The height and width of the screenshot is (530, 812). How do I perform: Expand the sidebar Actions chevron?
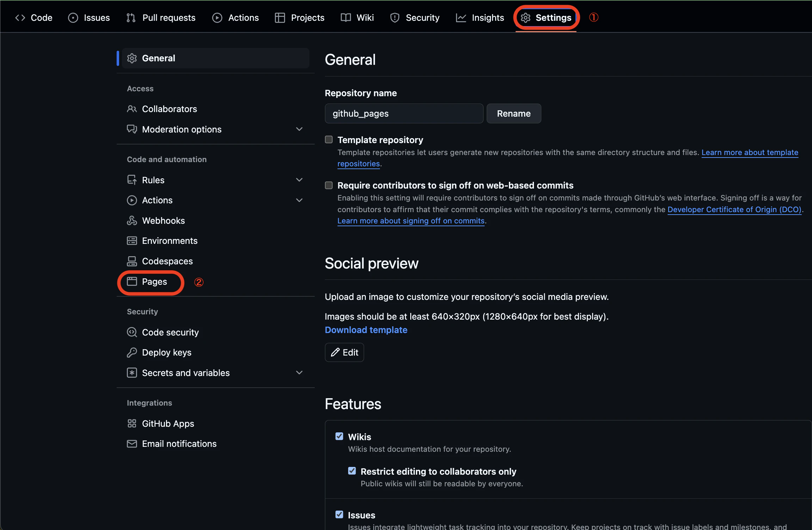299,200
